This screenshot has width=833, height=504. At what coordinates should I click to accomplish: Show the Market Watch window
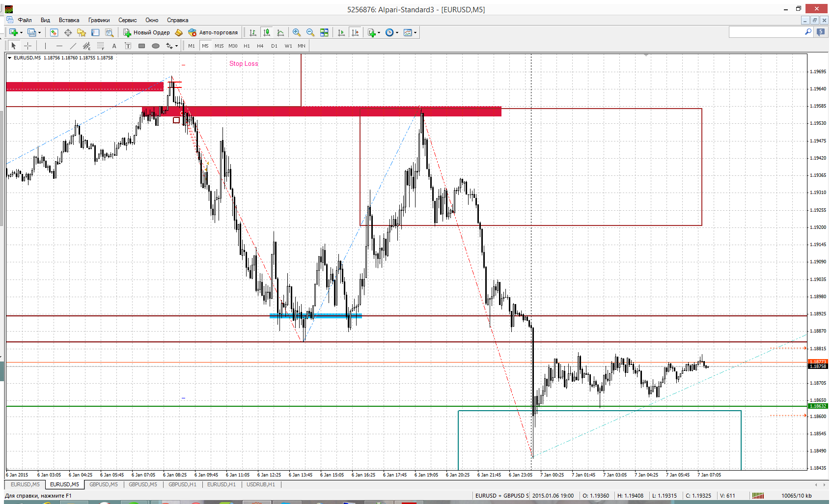click(54, 32)
